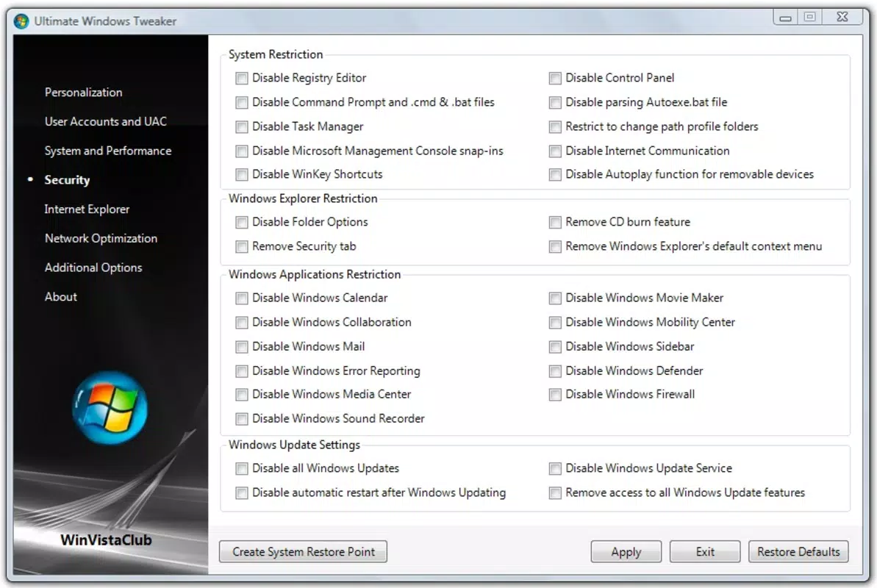The image size is (877, 588).
Task: Check Disable Windows Sound Recorder
Action: (242, 419)
